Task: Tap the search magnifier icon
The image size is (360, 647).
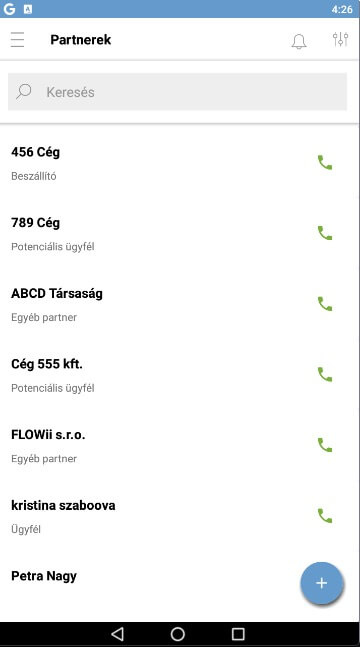Action: (24, 91)
